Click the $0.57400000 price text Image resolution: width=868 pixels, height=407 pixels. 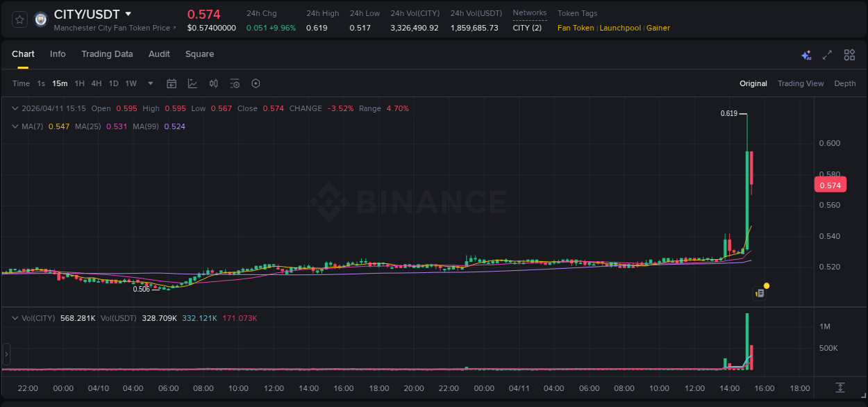tap(212, 28)
